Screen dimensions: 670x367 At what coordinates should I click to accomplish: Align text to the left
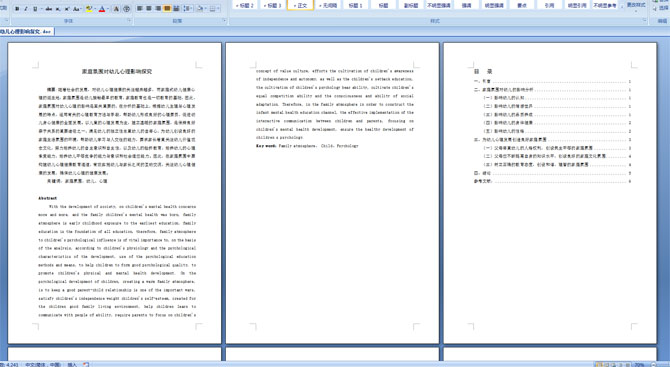140,9
